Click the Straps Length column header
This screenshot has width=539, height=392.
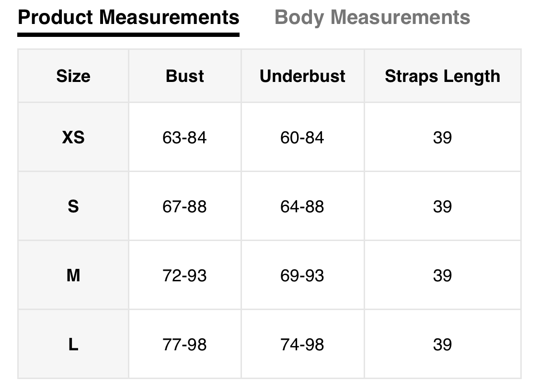point(442,76)
